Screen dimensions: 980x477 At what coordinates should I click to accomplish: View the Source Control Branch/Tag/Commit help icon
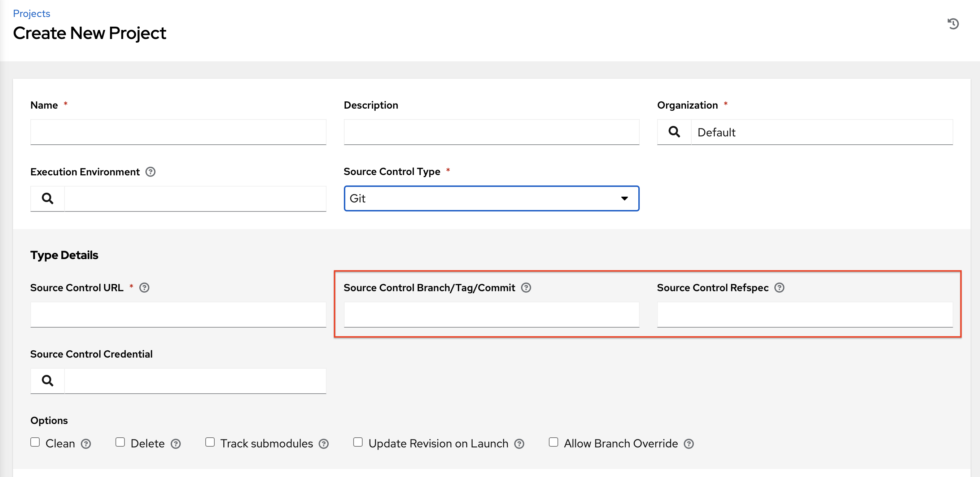coord(527,288)
